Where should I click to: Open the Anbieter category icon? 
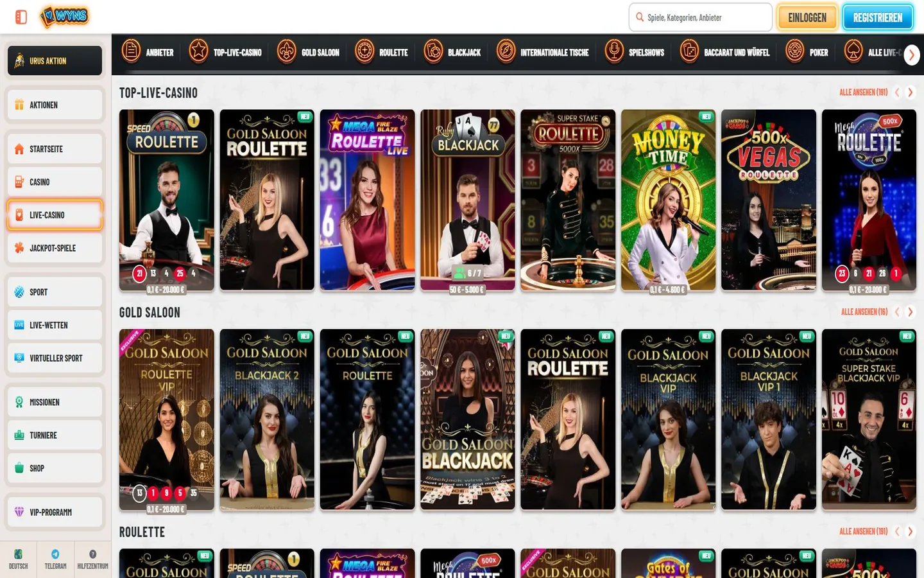(x=131, y=50)
